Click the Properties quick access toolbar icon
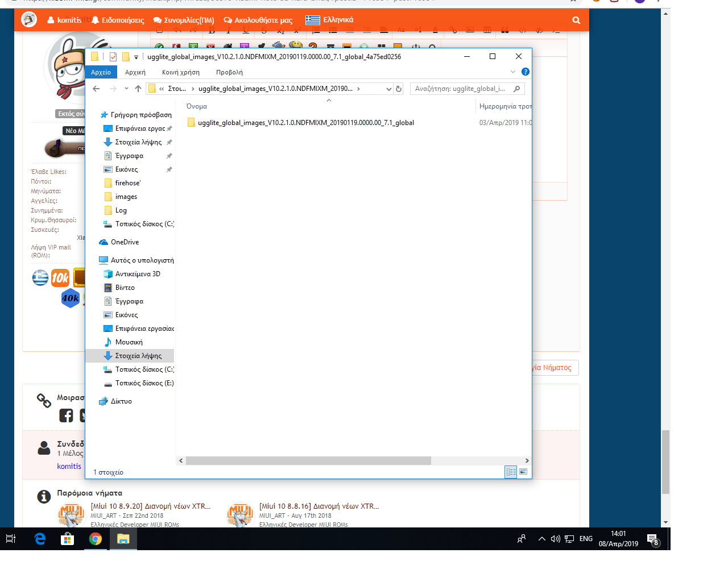 113,56
